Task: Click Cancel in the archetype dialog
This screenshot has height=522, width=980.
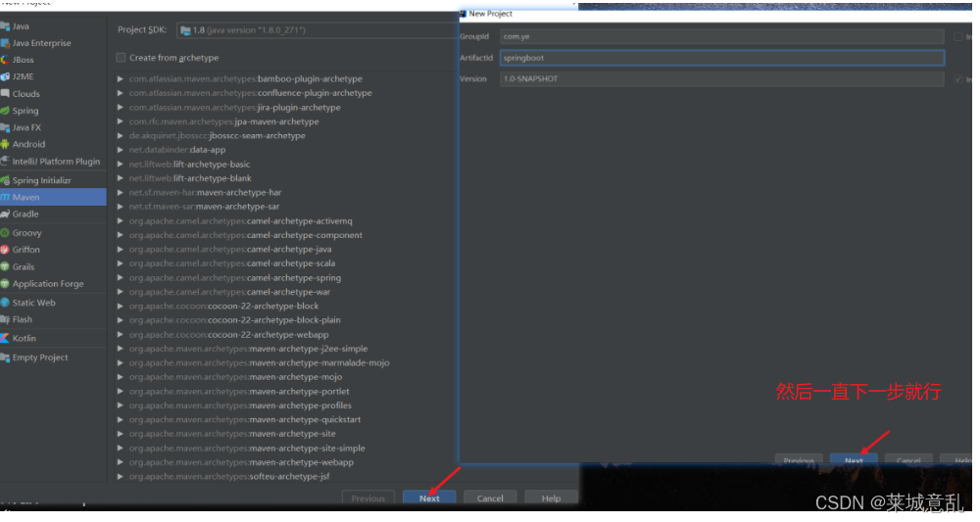Action: (x=490, y=498)
